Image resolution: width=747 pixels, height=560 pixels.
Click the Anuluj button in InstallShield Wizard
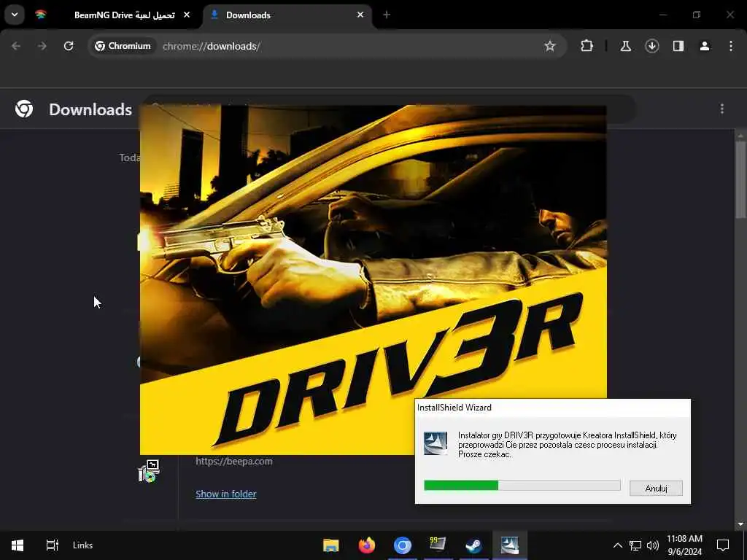point(656,488)
